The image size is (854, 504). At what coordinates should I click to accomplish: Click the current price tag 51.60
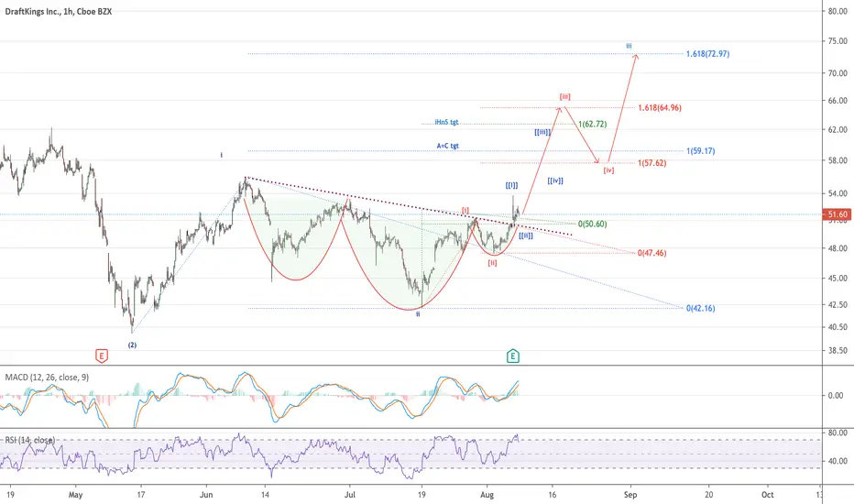point(838,214)
